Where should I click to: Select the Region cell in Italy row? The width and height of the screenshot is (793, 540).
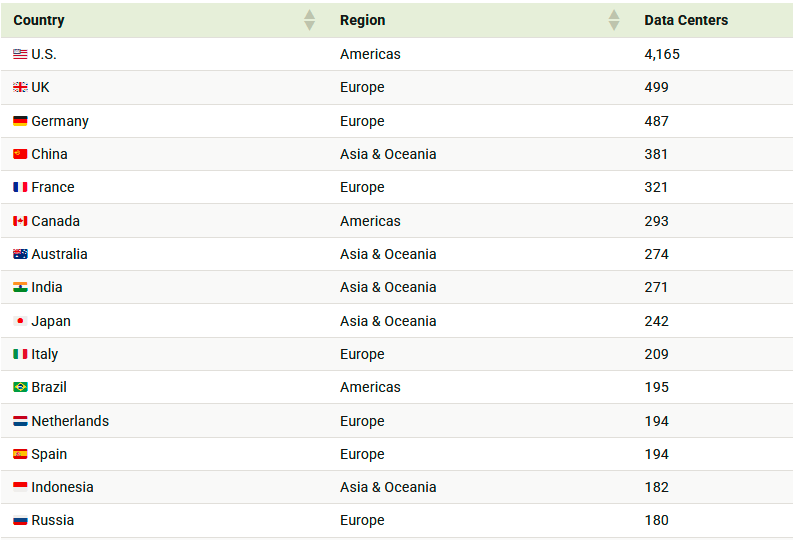click(x=362, y=354)
